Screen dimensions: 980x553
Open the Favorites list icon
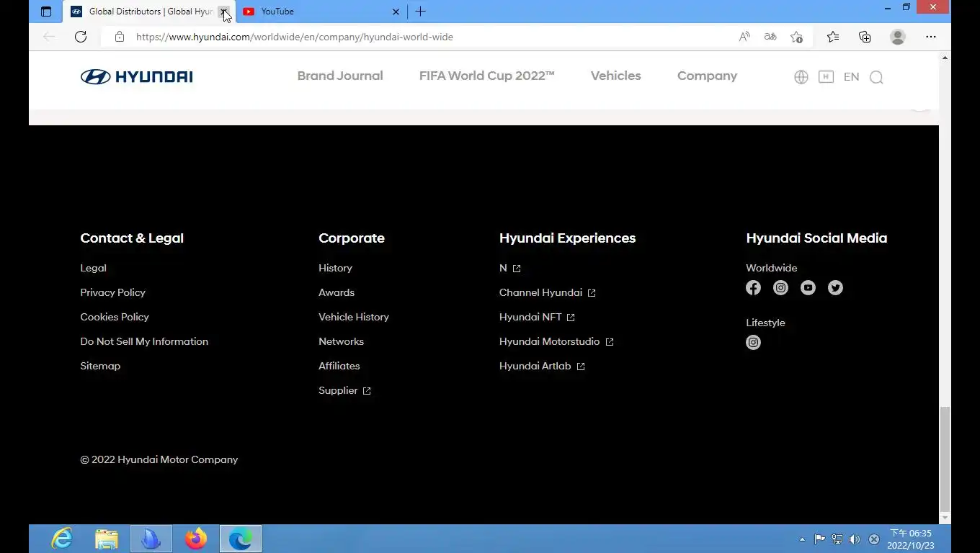[833, 37]
